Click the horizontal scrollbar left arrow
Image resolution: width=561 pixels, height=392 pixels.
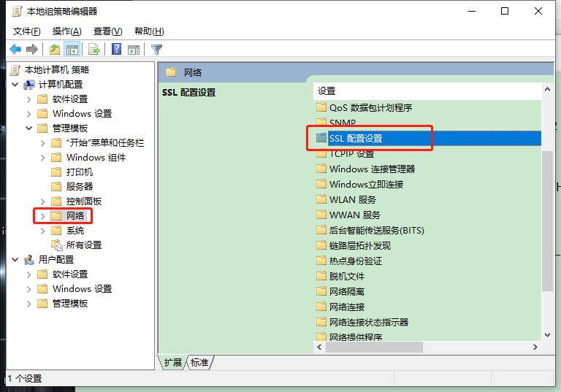[319, 347]
